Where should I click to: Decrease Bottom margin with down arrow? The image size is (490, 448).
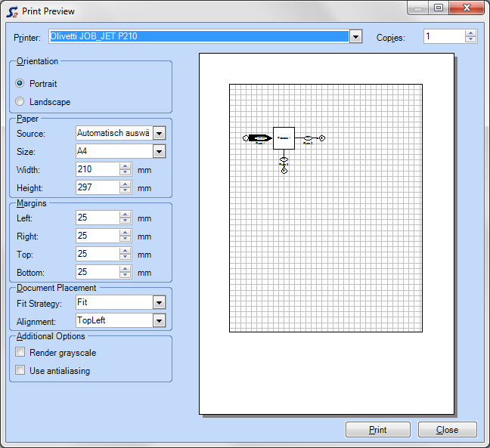pyautogui.click(x=125, y=275)
